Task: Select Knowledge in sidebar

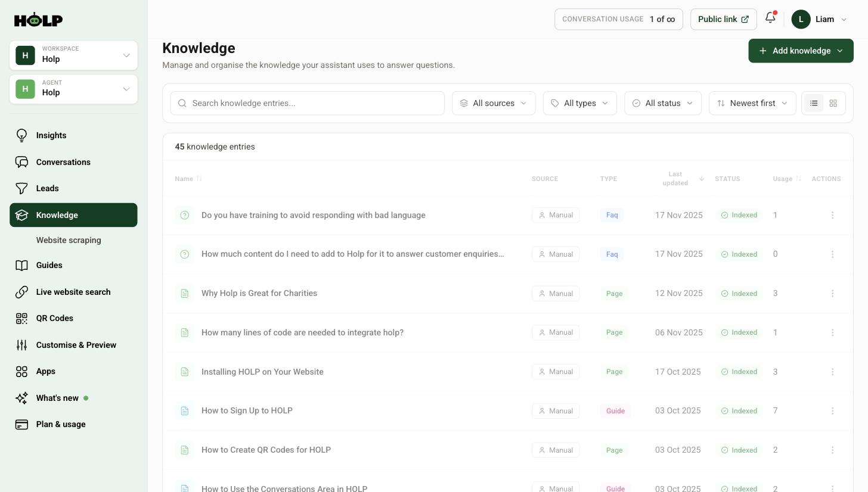Action: coord(73,215)
